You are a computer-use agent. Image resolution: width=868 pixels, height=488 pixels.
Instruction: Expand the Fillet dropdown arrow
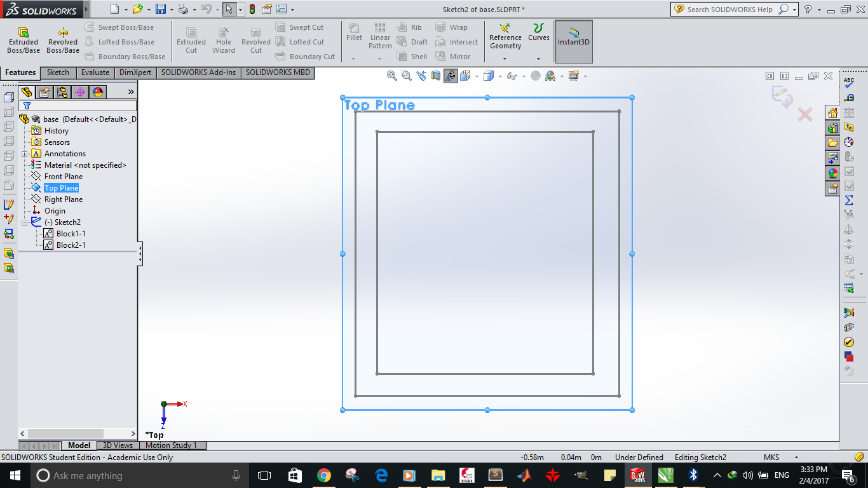pos(354,58)
